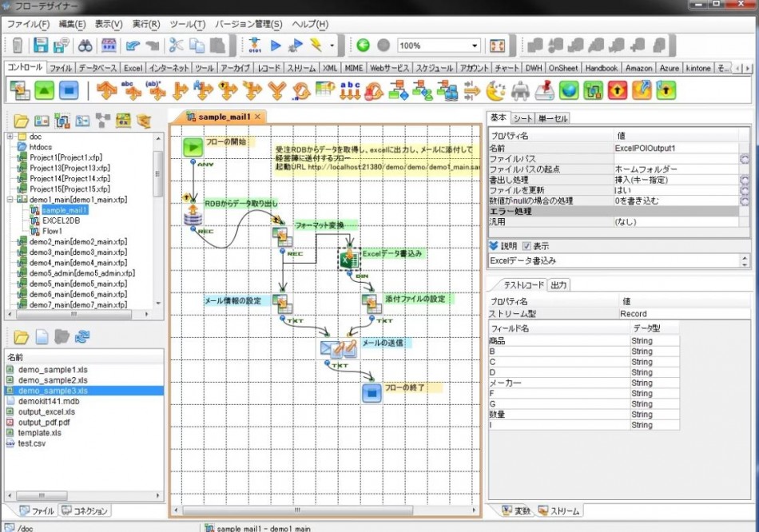The height and width of the screenshot is (532, 759).
Task: Select the Mapper component in control palette
Action: click(20, 90)
